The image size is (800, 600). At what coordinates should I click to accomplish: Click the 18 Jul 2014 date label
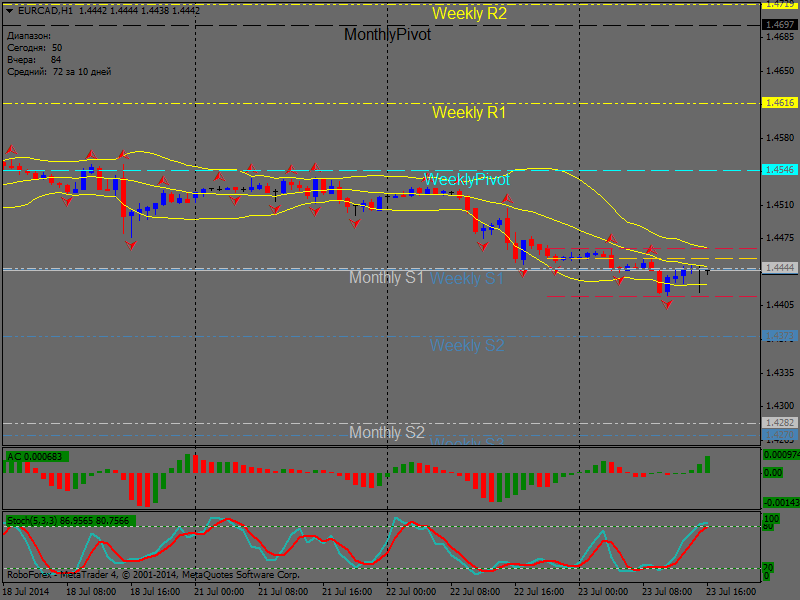(27, 591)
